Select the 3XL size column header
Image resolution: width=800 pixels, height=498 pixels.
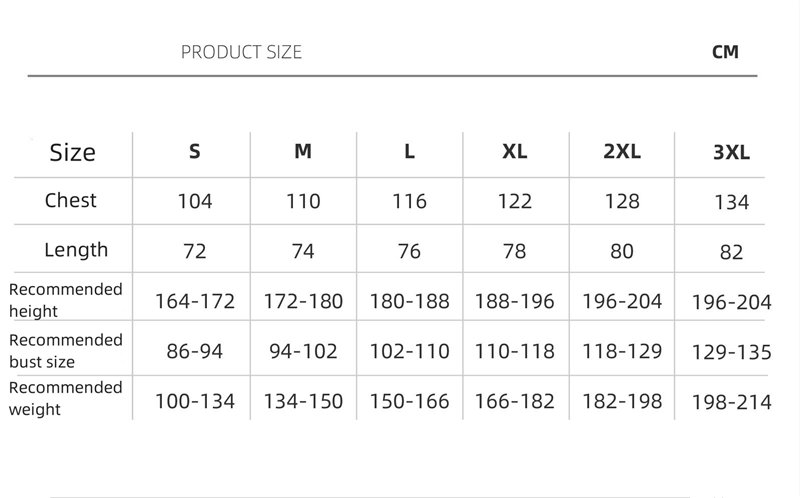731,153
